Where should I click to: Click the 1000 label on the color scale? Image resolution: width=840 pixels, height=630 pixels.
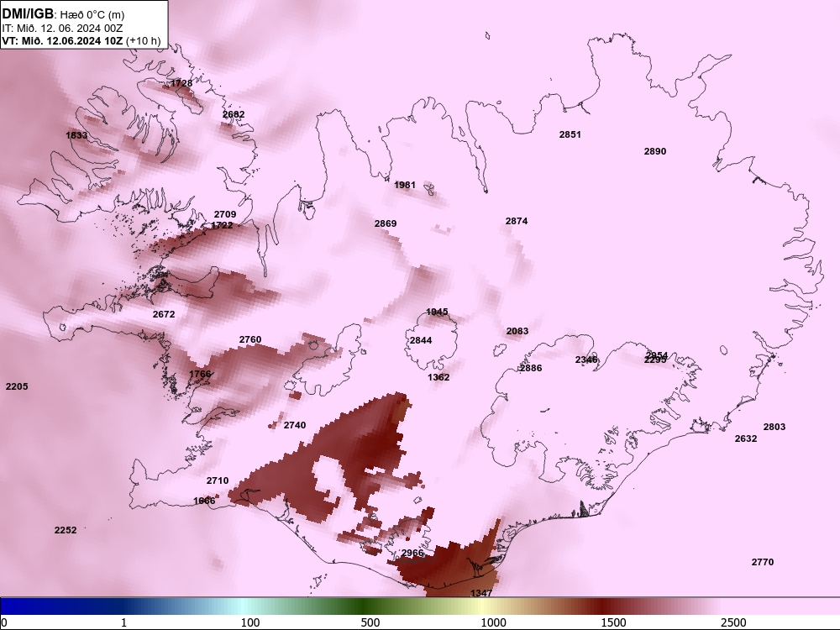(x=493, y=622)
